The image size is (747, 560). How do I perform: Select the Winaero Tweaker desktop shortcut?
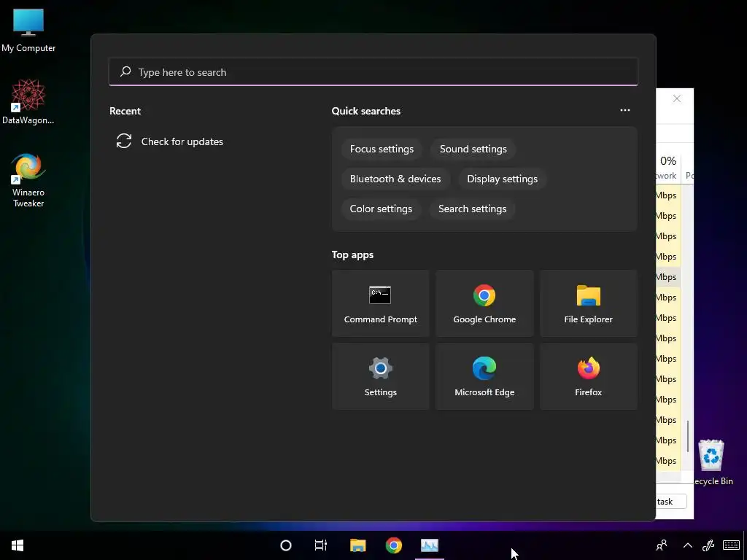(x=28, y=180)
